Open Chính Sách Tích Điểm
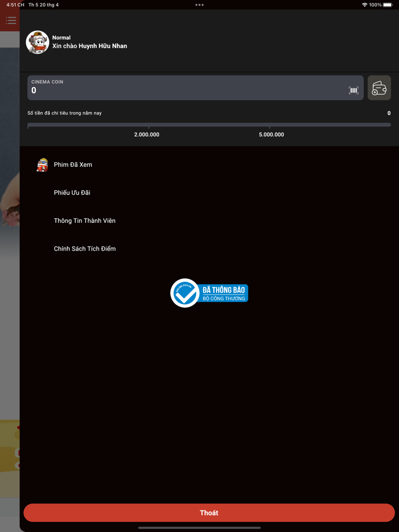Image resolution: width=399 pixels, height=532 pixels. tap(84, 249)
